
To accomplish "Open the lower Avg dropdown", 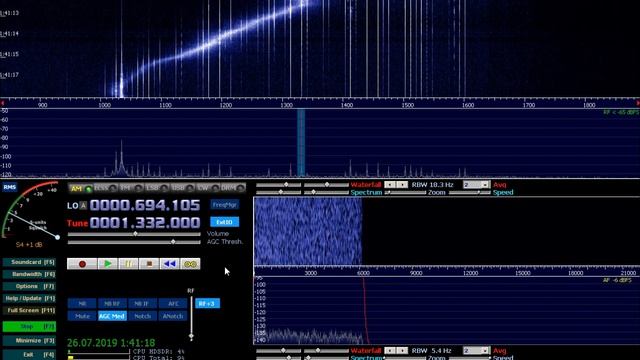I will [x=476, y=351].
